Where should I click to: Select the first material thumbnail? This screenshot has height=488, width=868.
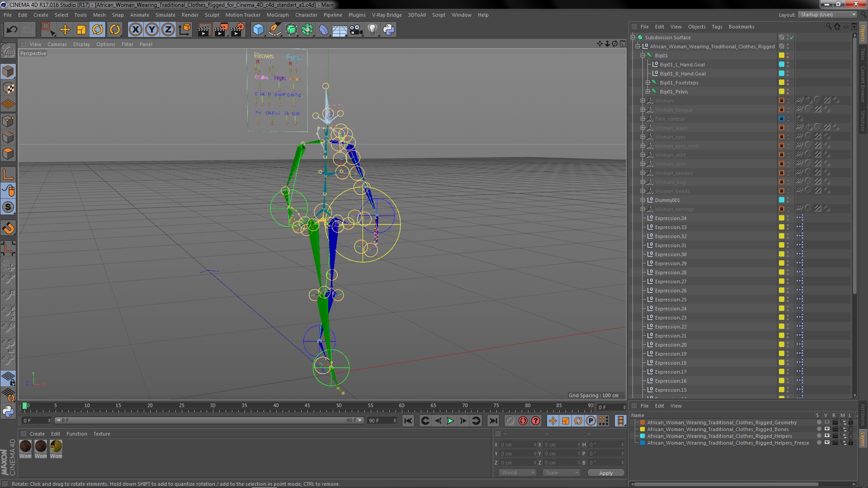tap(26, 446)
